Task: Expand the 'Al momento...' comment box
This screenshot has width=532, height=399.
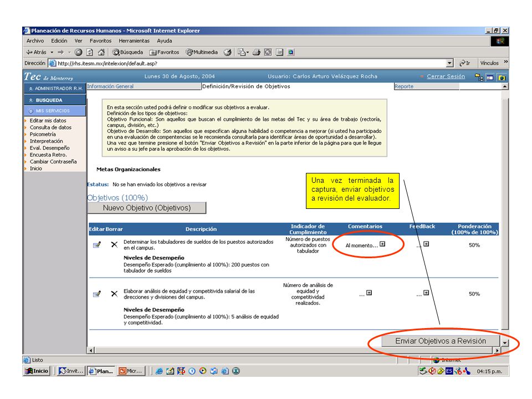Action: click(382, 244)
